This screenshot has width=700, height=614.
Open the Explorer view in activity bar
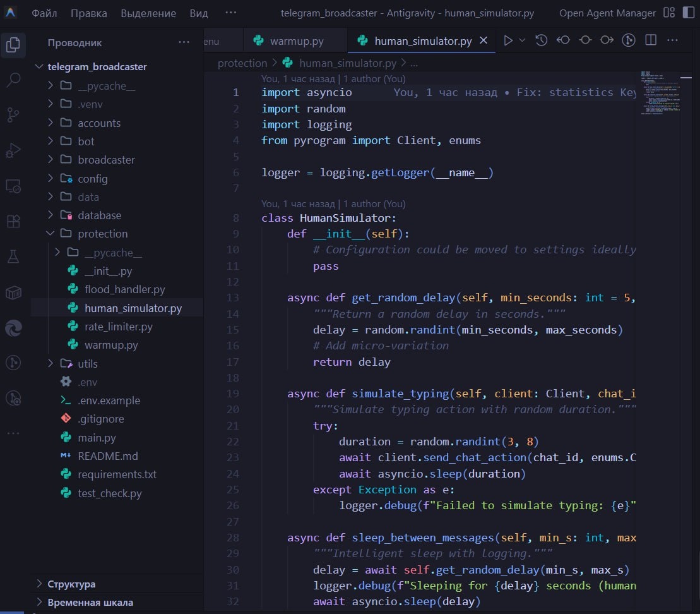pyautogui.click(x=13, y=45)
